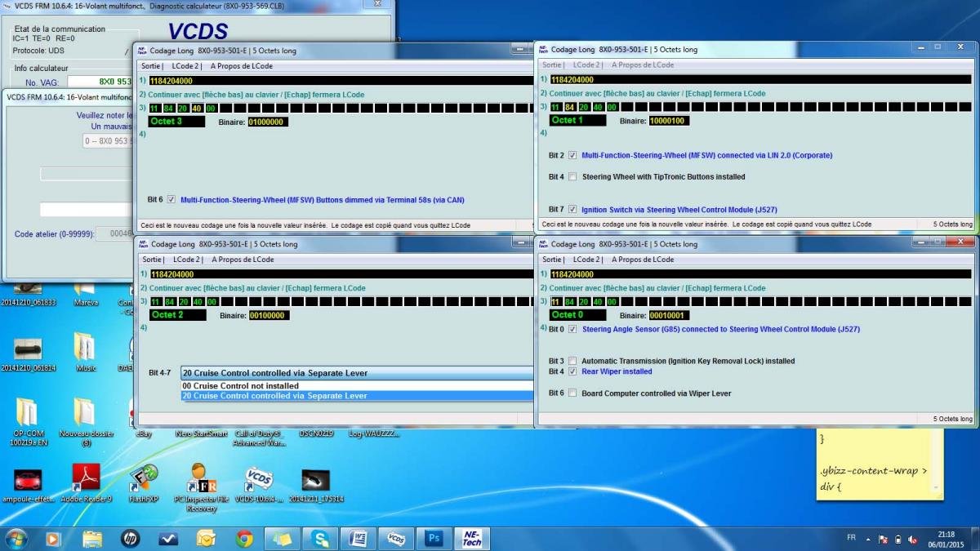Select byte 11 in the Octet 0 window
The width and height of the screenshot is (980, 551).
[x=556, y=302]
